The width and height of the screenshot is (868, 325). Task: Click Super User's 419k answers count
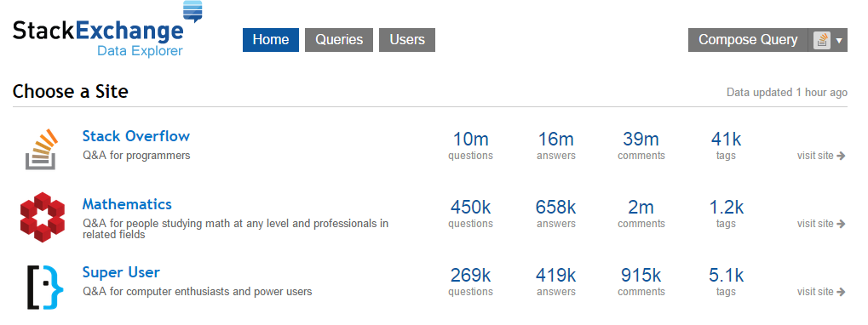555,275
